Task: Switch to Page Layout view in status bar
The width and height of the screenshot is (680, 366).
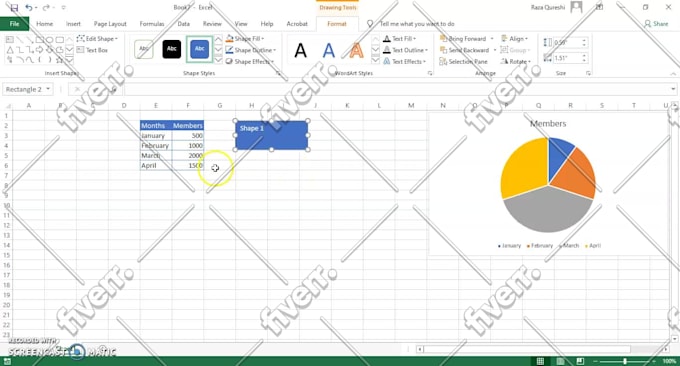Action: [560, 361]
